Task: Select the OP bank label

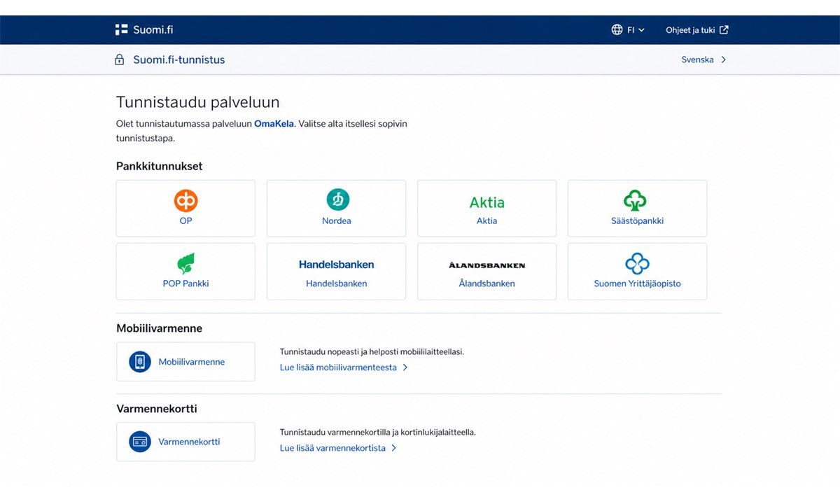Action: (185, 220)
